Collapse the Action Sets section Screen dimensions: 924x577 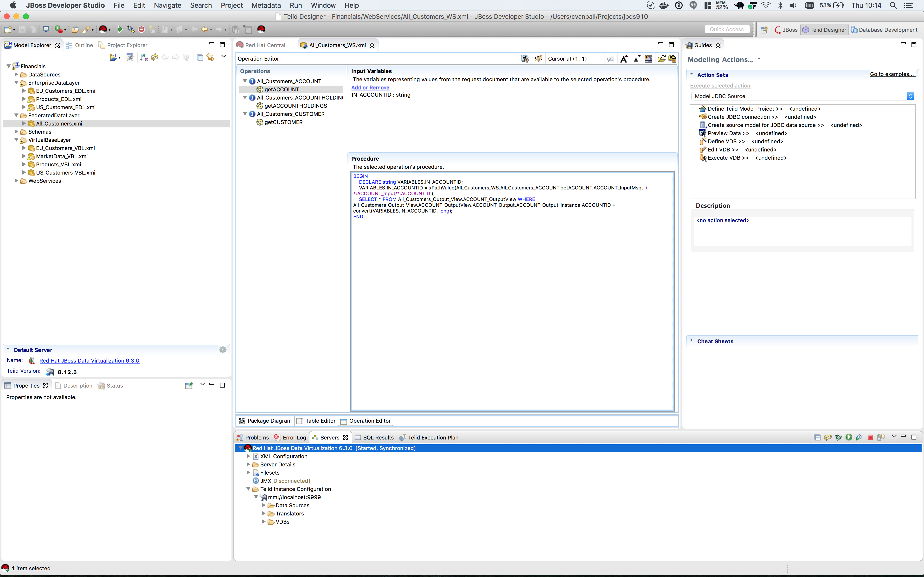point(692,75)
